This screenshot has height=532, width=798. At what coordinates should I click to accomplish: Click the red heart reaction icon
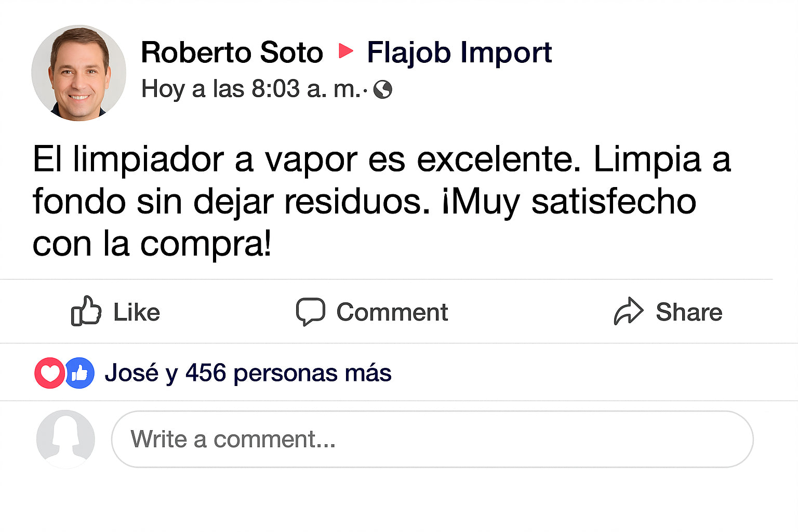(x=49, y=373)
